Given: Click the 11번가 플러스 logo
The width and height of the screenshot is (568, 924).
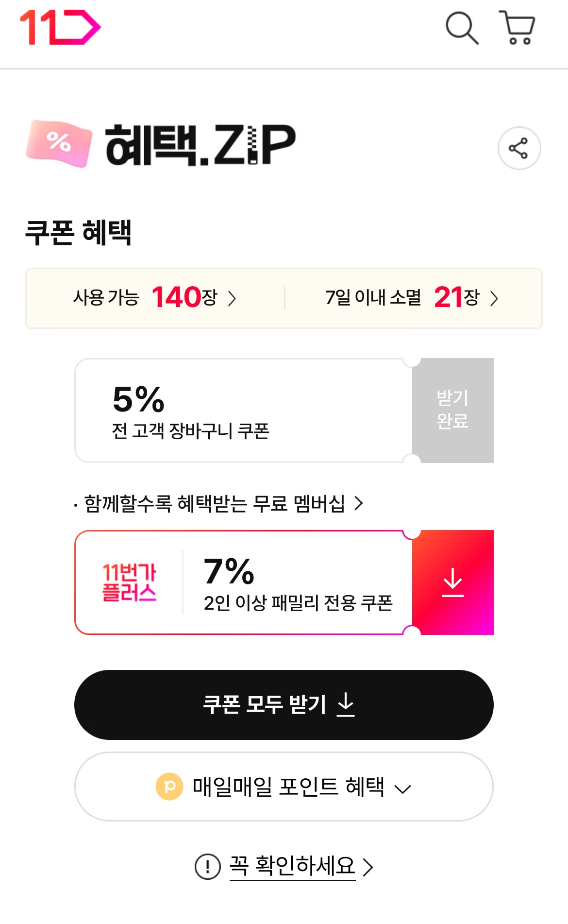Looking at the screenshot, I should click(129, 582).
